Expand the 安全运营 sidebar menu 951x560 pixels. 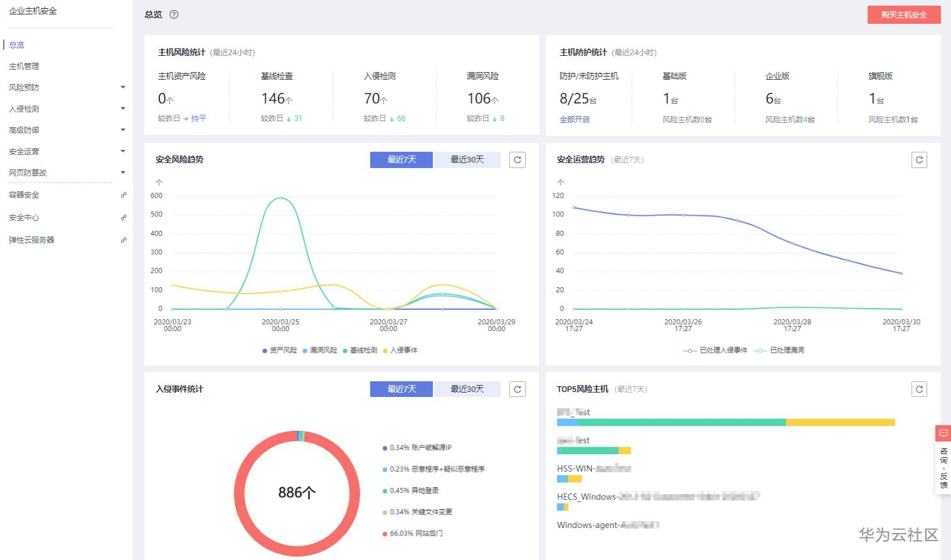pos(123,152)
